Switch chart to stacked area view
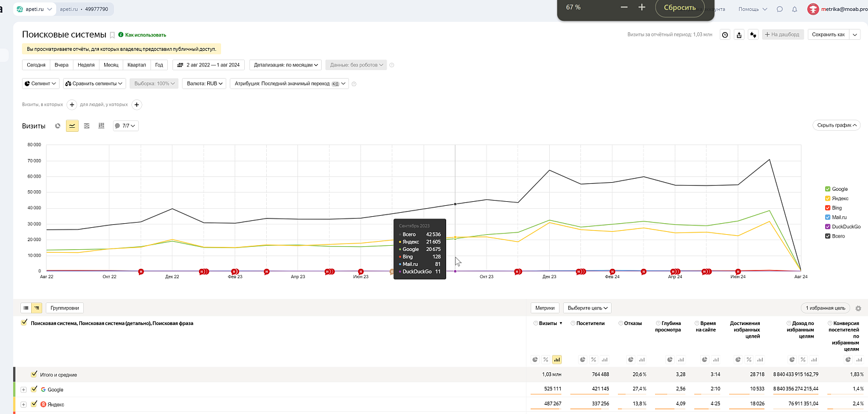 pyautogui.click(x=87, y=125)
